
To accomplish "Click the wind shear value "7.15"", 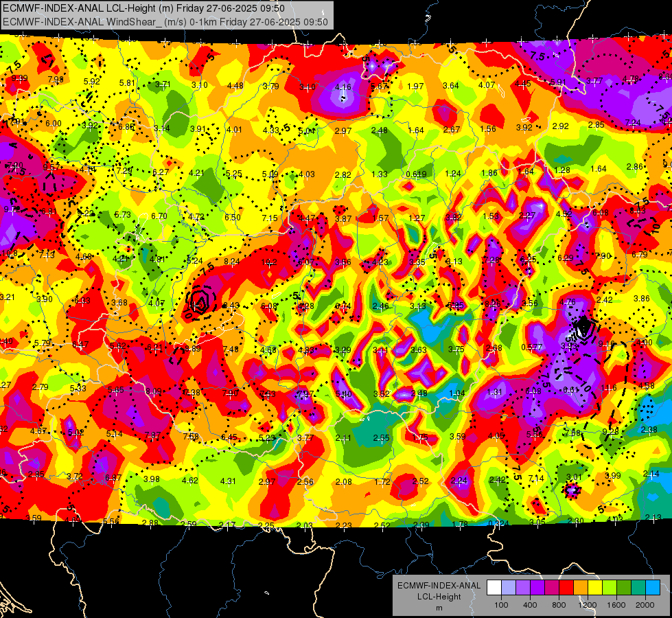I will 270,218.
